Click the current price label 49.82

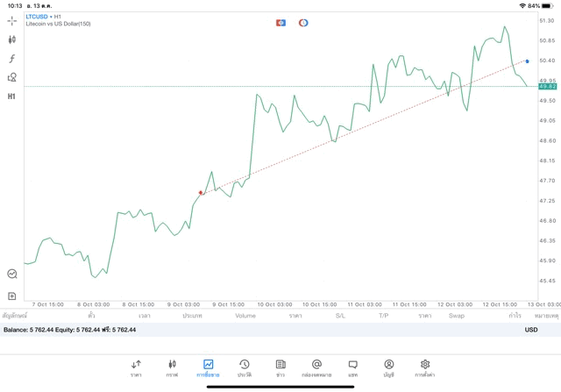point(548,86)
